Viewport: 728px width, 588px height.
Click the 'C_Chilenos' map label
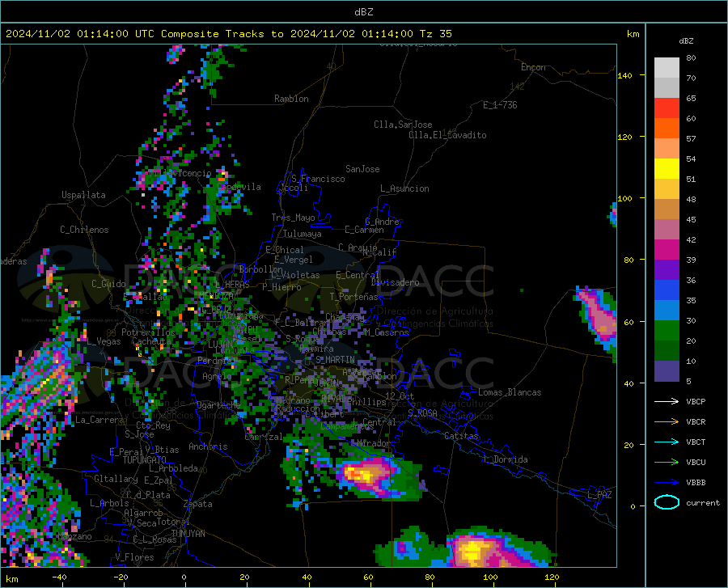(x=84, y=230)
